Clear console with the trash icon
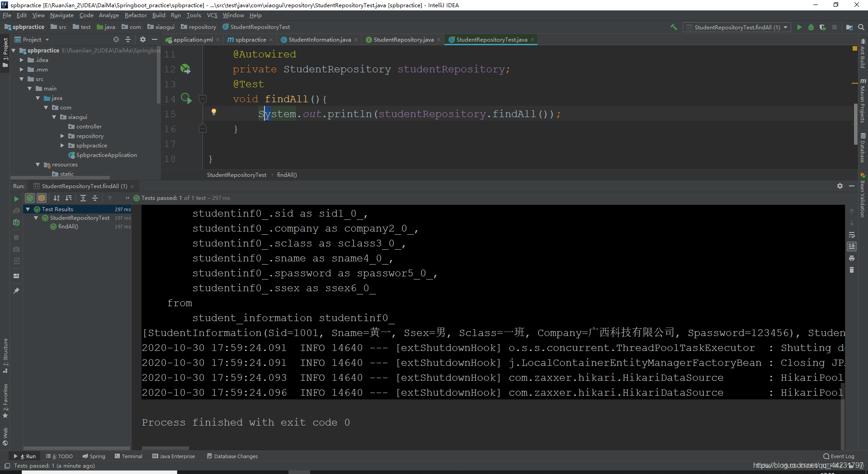 point(852,270)
